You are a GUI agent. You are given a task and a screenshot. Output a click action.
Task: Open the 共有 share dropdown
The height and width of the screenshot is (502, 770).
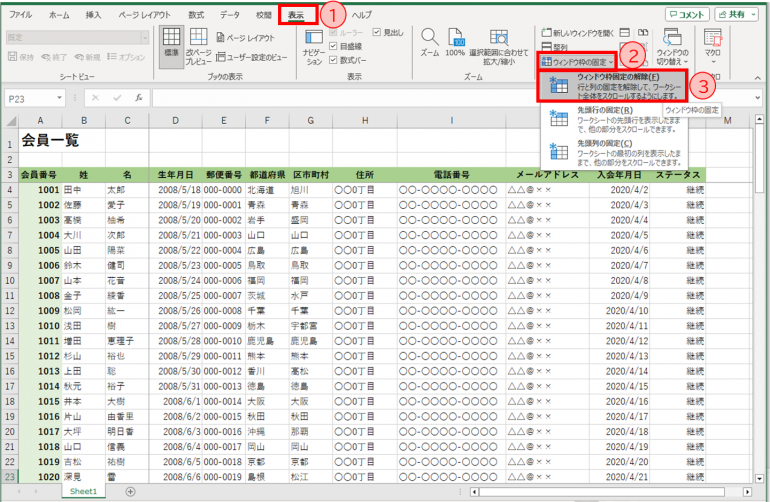(x=737, y=15)
